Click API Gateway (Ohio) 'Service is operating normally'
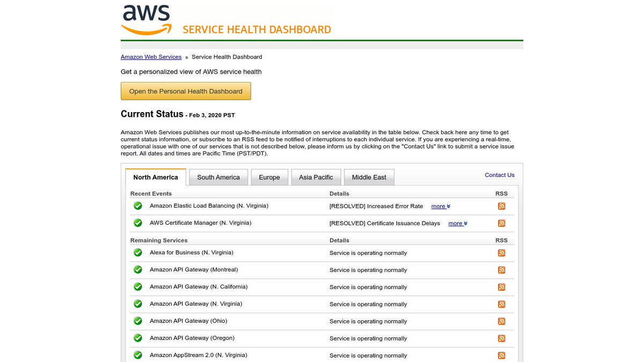Image resolution: width=644 pixels, height=362 pixels. 368,322
